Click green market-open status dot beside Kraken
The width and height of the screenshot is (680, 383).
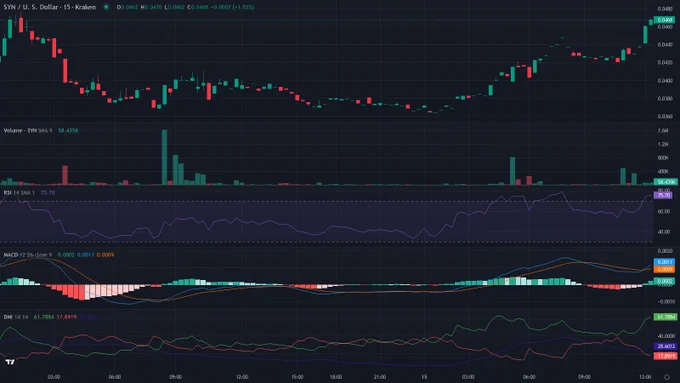coord(106,7)
